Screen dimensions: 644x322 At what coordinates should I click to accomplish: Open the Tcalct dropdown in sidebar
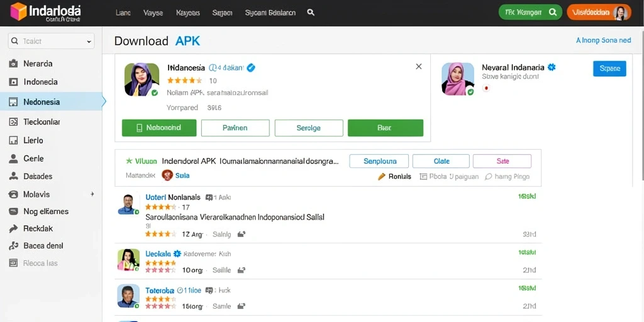[x=52, y=41]
